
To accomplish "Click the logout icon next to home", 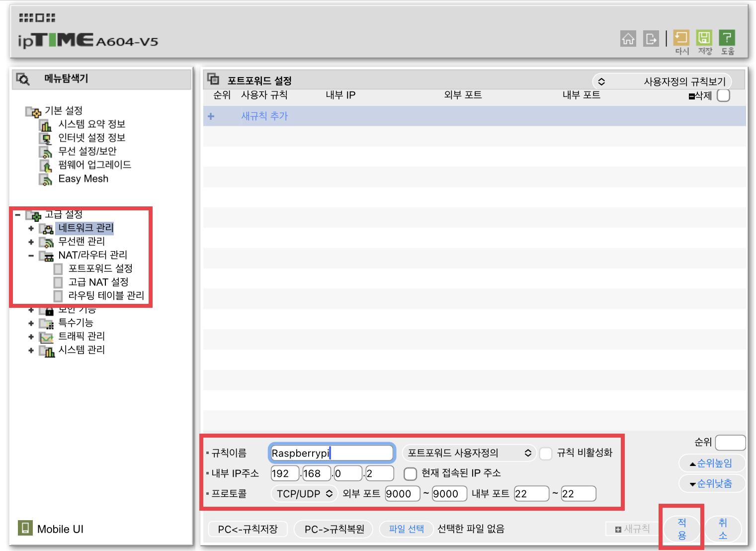I will 651,38.
